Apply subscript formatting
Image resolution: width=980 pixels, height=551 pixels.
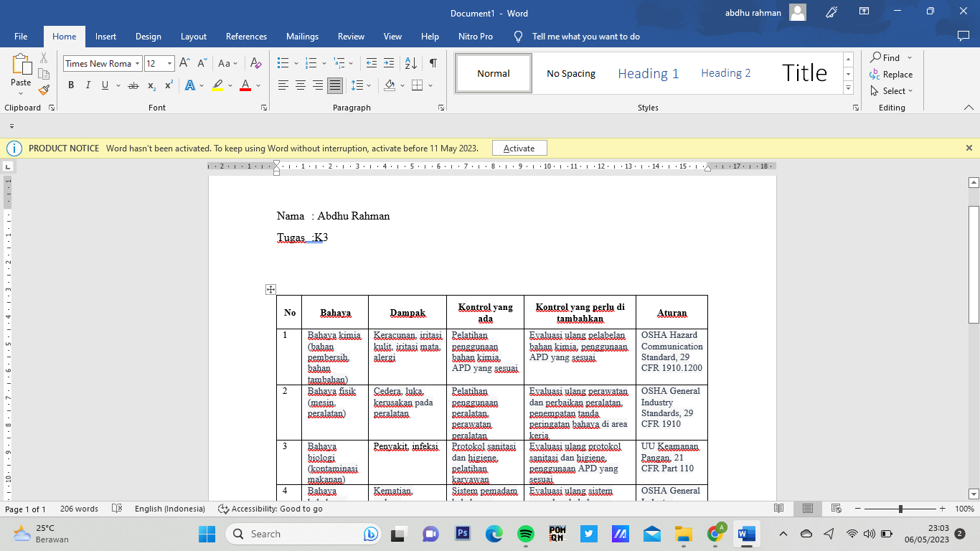tap(151, 85)
